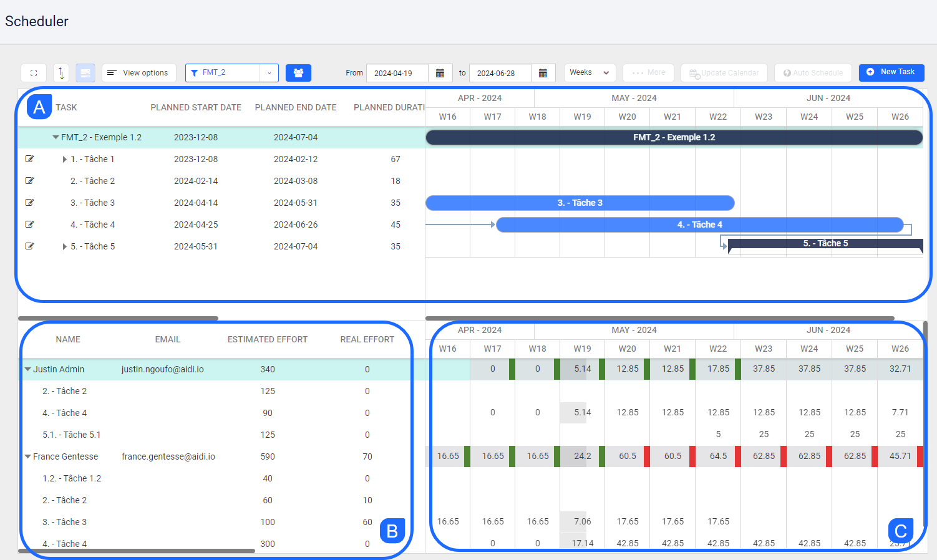This screenshot has width=937, height=560.
Task: Click the edit pencil for Tâche 5
Action: [29, 246]
